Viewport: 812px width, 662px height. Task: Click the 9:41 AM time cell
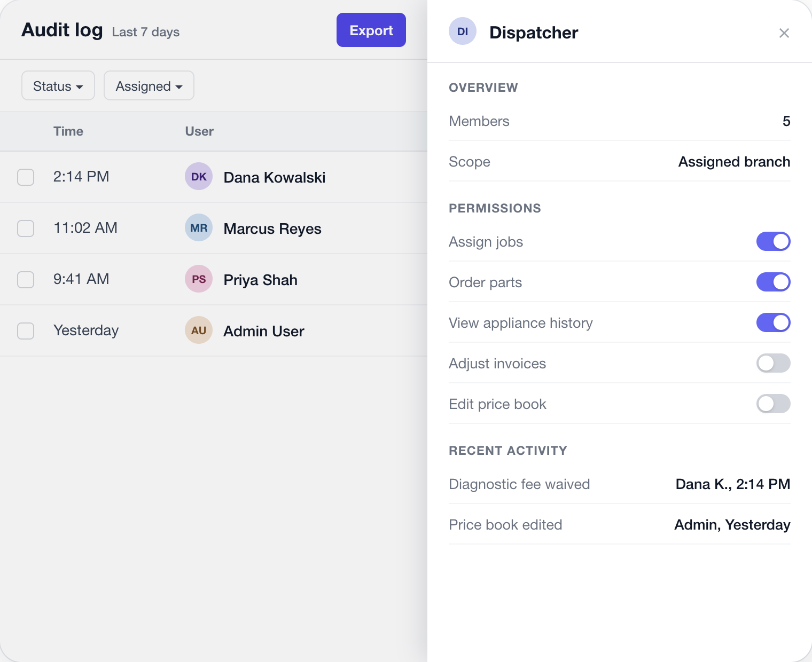(81, 279)
